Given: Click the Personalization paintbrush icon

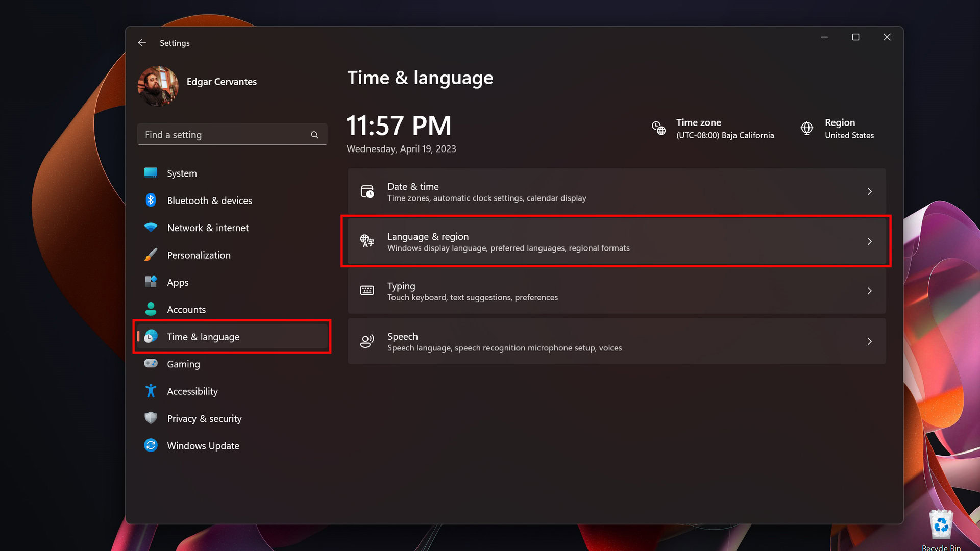Looking at the screenshot, I should (x=151, y=255).
